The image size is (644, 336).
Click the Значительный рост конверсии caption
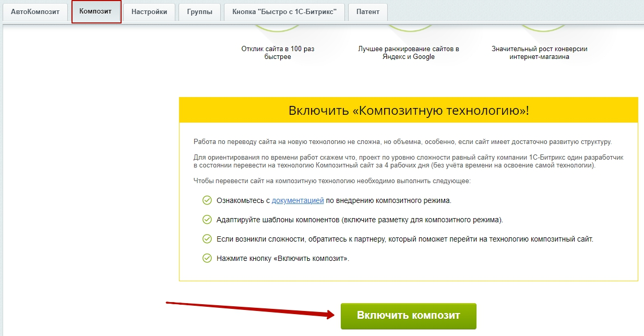[x=539, y=53]
